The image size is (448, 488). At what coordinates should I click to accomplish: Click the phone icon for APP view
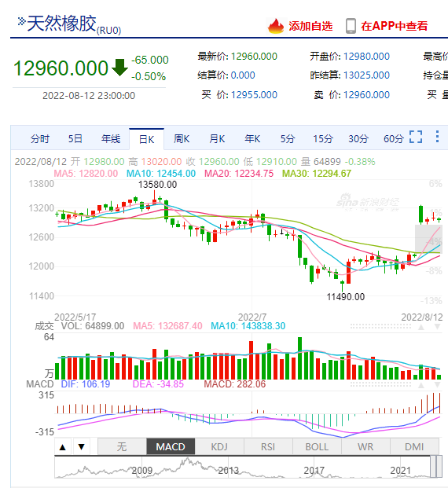[351, 26]
